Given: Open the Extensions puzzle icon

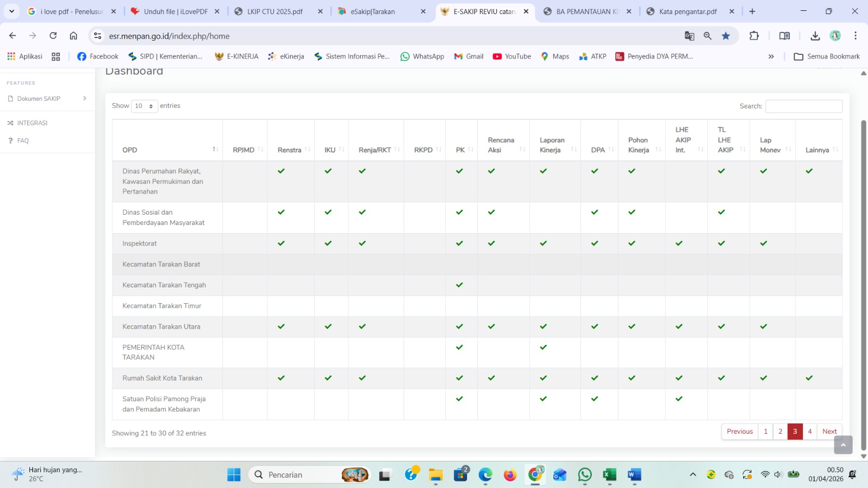Looking at the screenshot, I should [x=754, y=36].
